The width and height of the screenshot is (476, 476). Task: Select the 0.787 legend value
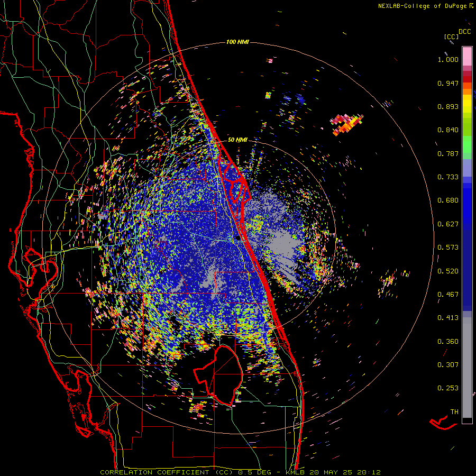[x=448, y=153]
